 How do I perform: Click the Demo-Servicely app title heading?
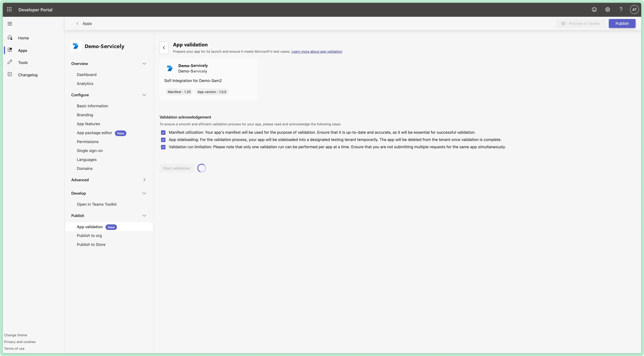click(x=104, y=46)
